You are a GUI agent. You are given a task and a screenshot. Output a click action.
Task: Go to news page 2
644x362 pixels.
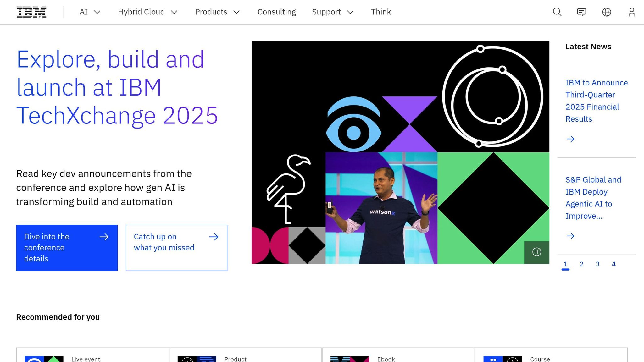[x=581, y=264]
